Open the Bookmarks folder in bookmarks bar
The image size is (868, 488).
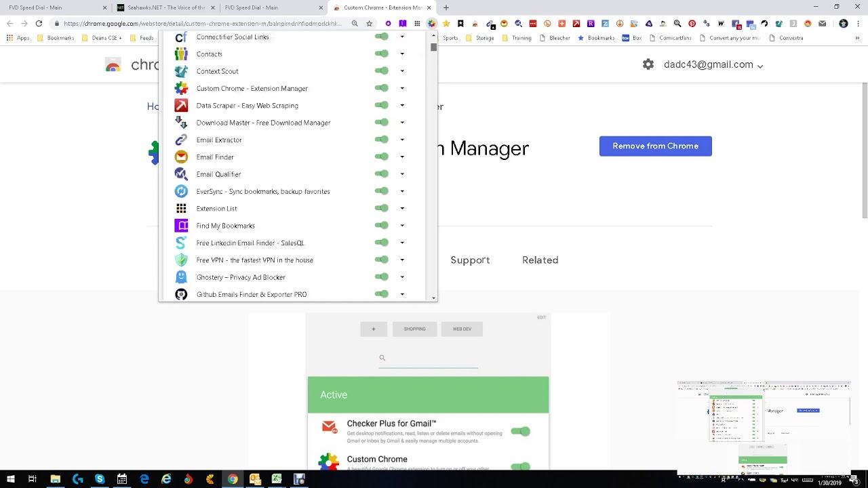pyautogui.click(x=55, y=38)
